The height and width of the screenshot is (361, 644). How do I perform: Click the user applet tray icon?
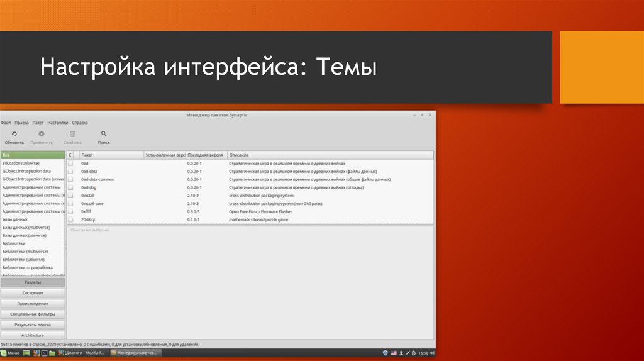coord(401,353)
